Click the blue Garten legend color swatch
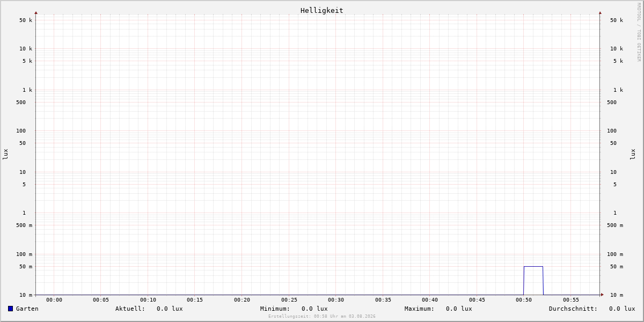The width and height of the screenshot is (644, 322). tap(10, 309)
